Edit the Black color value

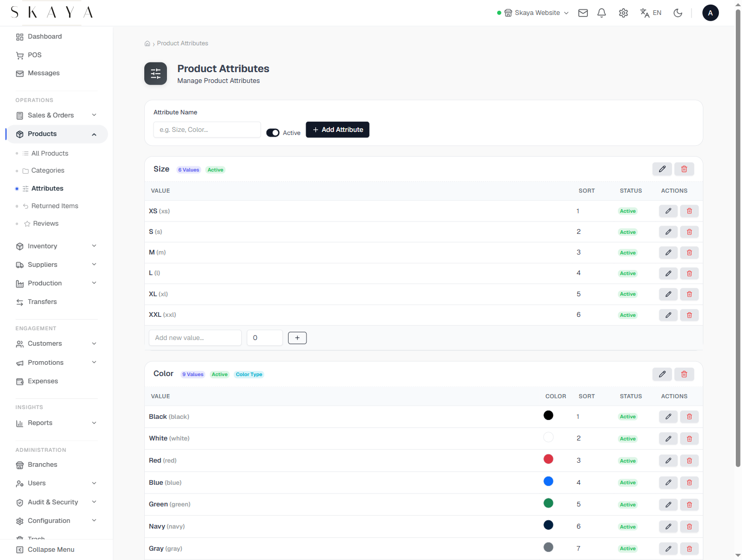coord(668,416)
